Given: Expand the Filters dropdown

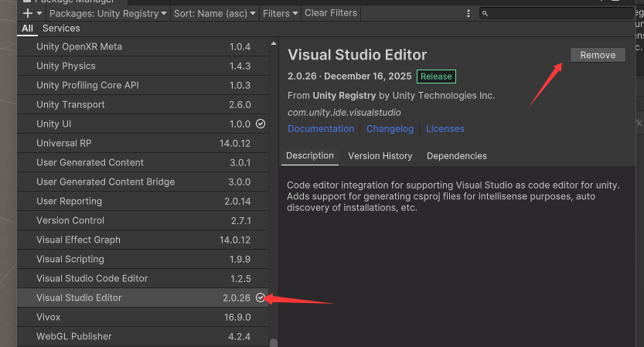Looking at the screenshot, I should pos(280,13).
